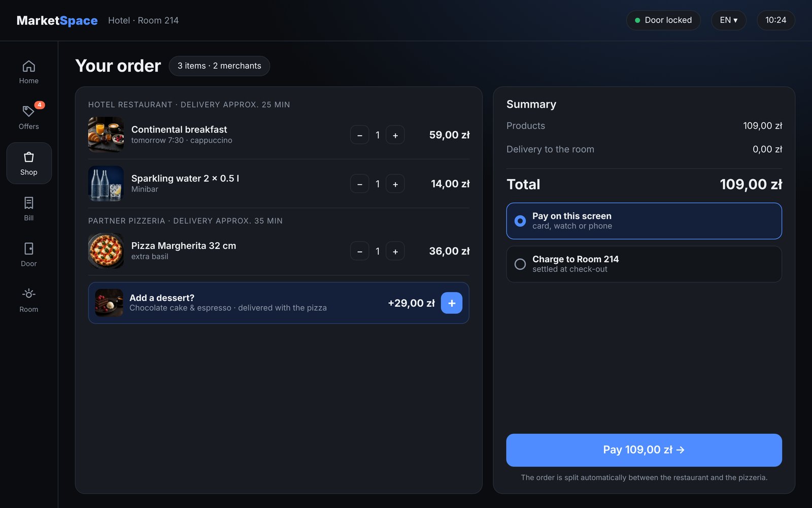812x508 pixels.
Task: Click the Pay 109,00 zł button
Action: [x=644, y=450]
